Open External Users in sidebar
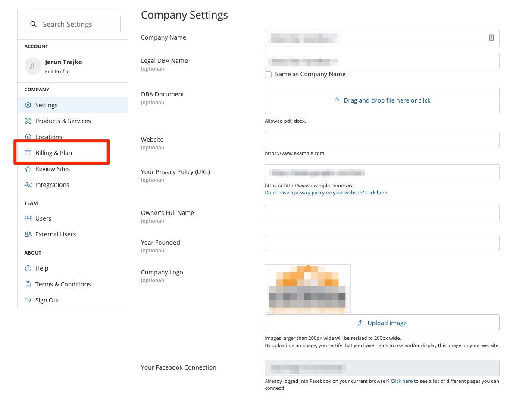This screenshot has height=398, width=532. 55,234
